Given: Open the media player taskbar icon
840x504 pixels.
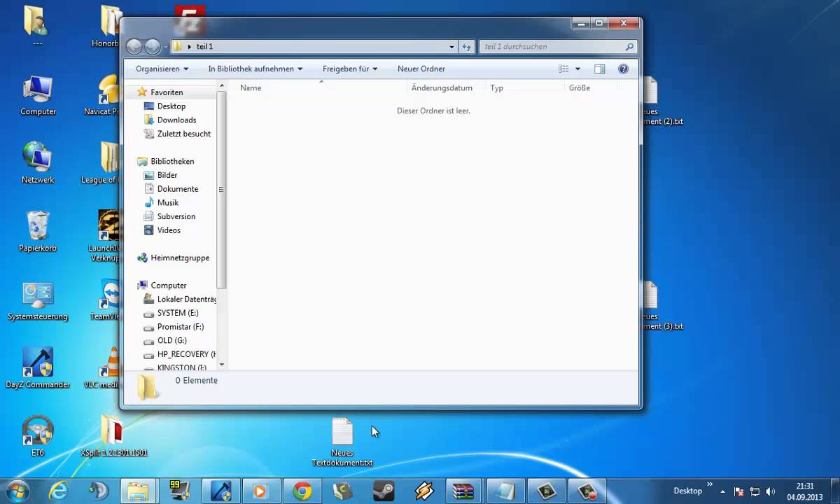Looking at the screenshot, I should 262,491.
